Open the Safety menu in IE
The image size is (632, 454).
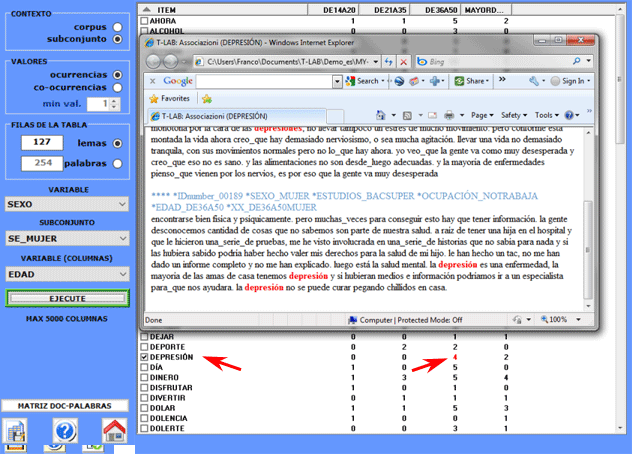[514, 115]
